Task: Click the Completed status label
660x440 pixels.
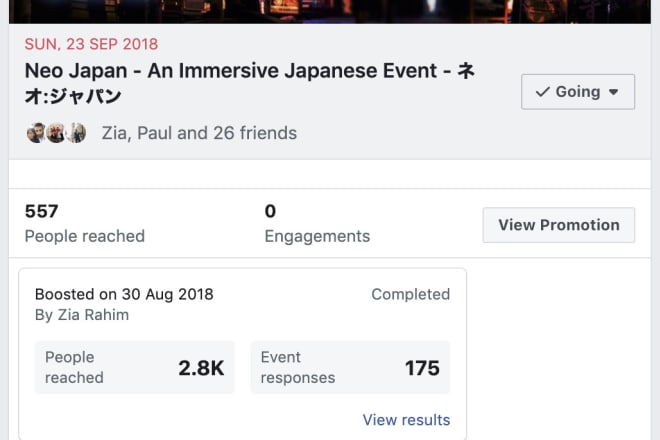Action: [410, 294]
